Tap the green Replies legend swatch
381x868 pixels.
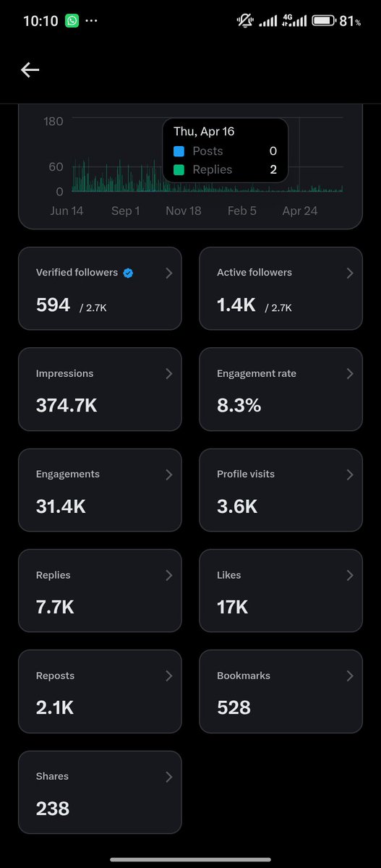[x=180, y=169]
